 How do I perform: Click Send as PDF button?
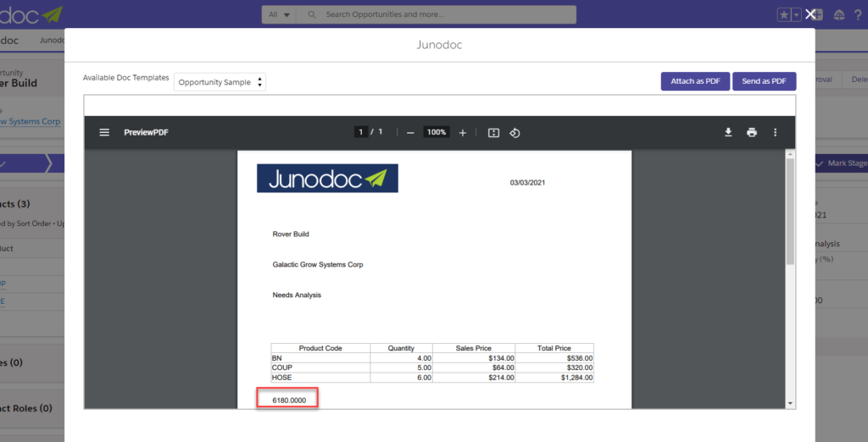click(764, 81)
